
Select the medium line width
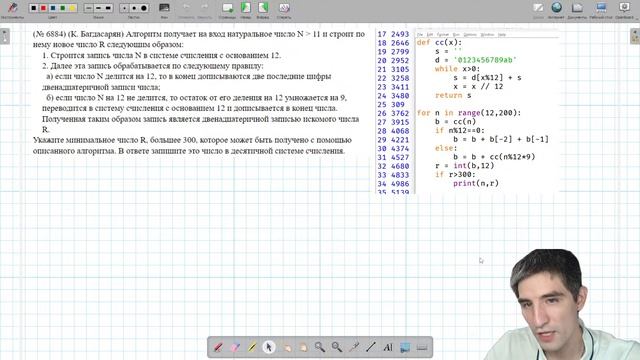pos(98,8)
